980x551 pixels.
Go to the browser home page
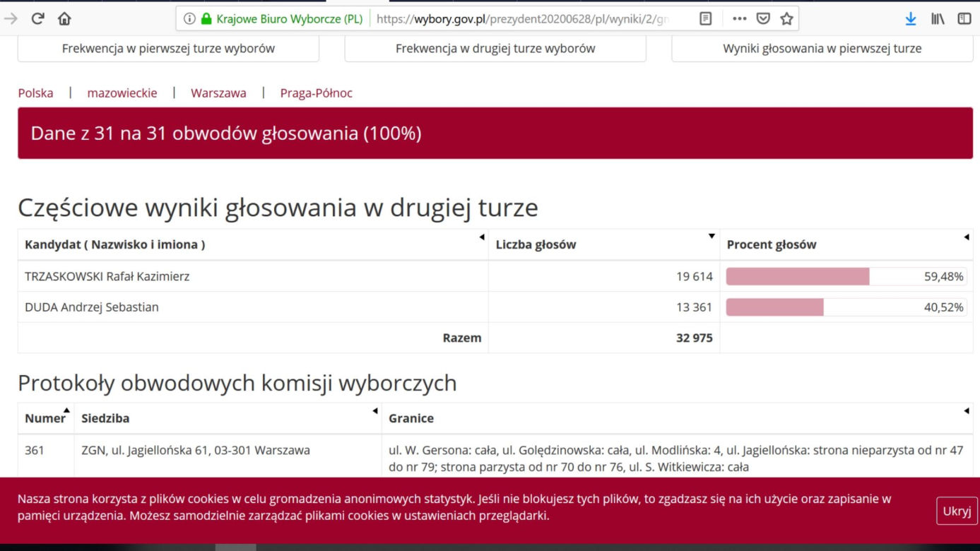point(64,19)
